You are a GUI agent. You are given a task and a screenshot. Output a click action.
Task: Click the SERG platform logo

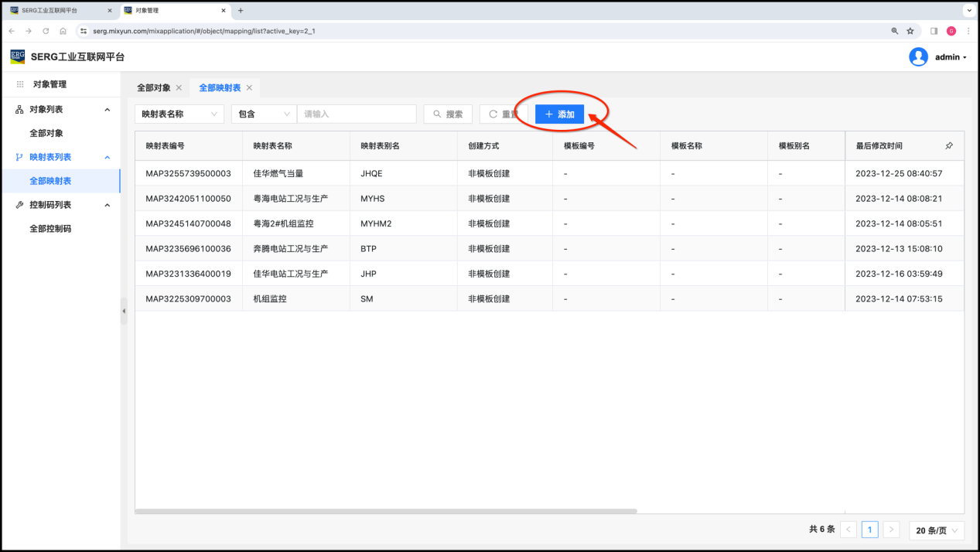[x=17, y=56]
